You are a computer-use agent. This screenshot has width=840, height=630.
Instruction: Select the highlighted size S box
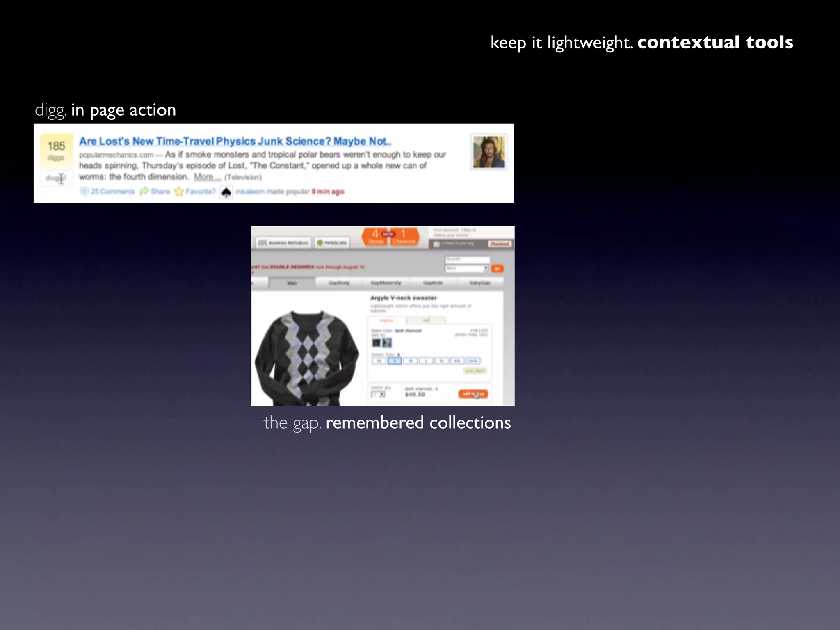[395, 361]
